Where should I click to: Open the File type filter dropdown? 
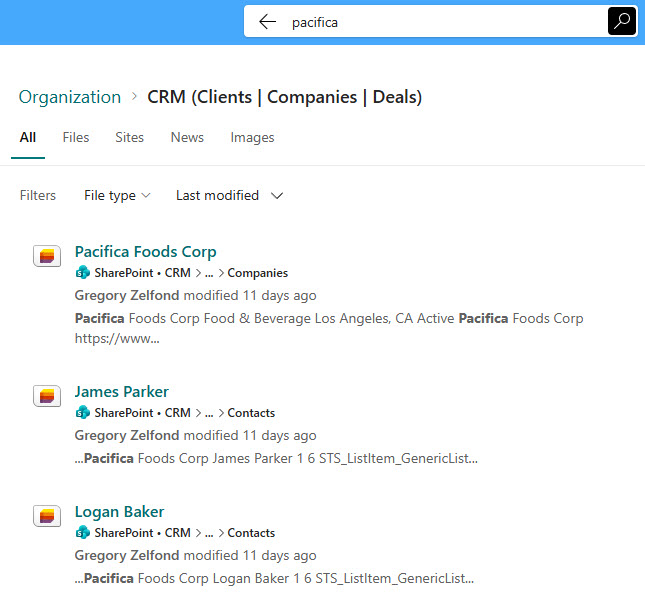117,196
